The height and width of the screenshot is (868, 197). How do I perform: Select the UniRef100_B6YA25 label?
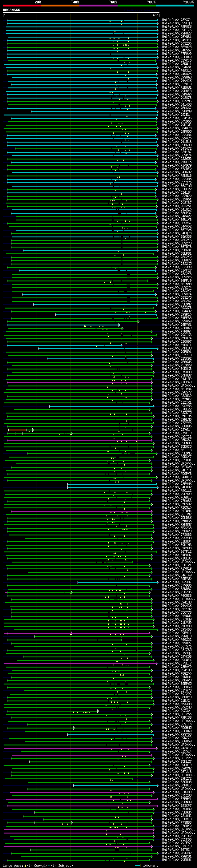pyautogui.click(x=177, y=47)
